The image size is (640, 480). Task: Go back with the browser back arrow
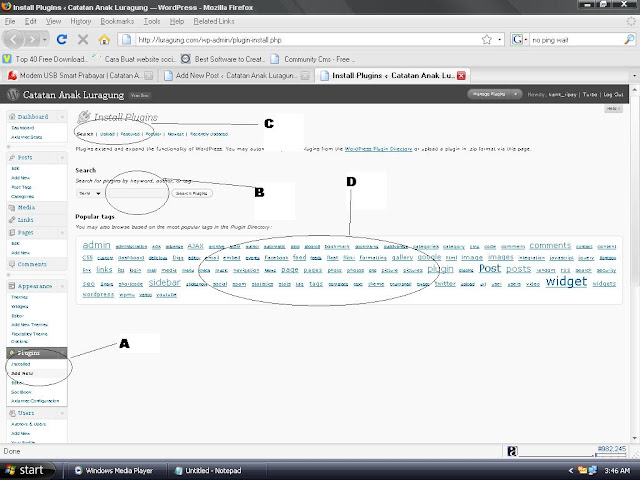(x=13, y=40)
